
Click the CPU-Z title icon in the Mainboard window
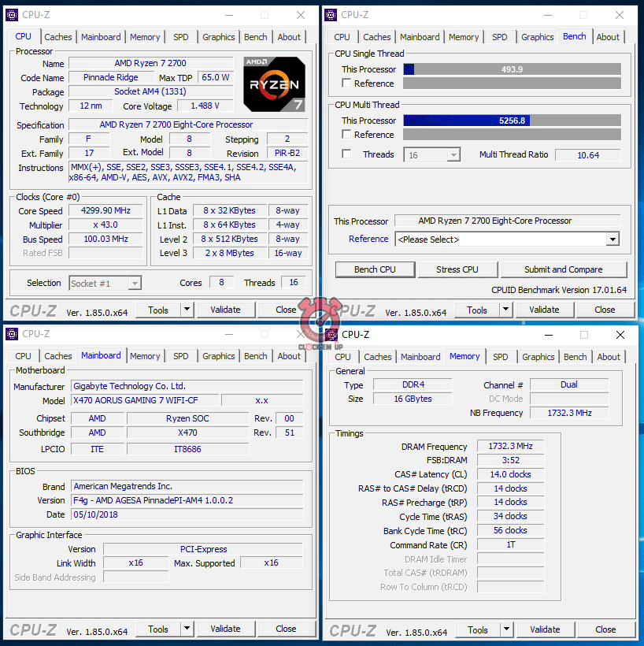pos(12,334)
